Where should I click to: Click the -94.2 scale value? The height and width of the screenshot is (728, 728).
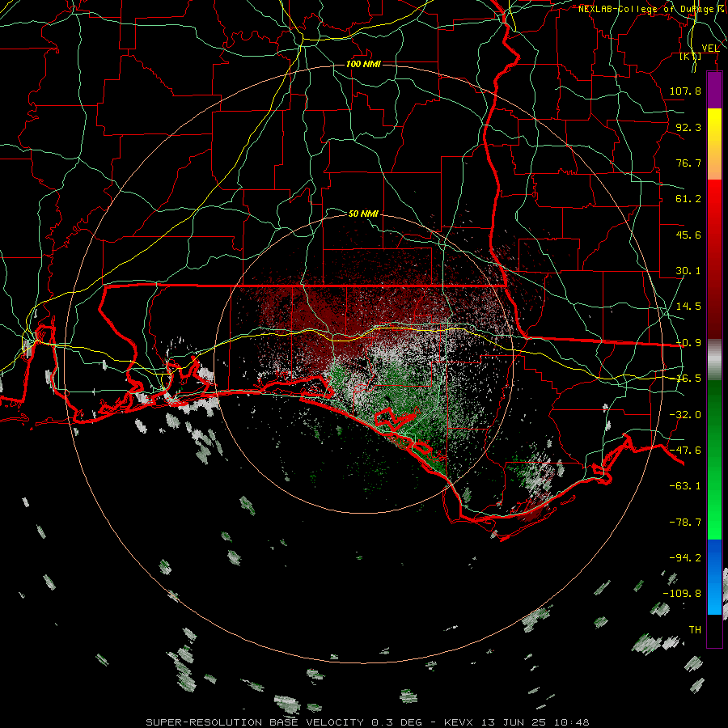click(x=685, y=558)
